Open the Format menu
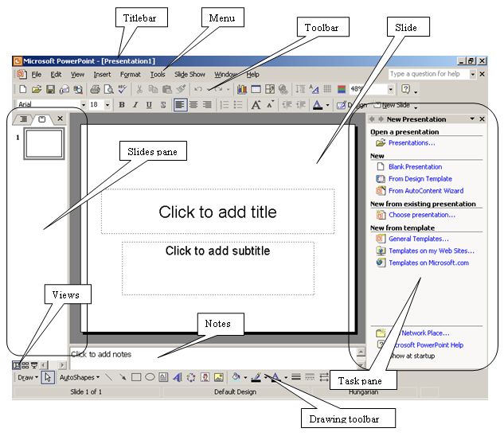The width and height of the screenshot is (504, 436). tap(131, 75)
